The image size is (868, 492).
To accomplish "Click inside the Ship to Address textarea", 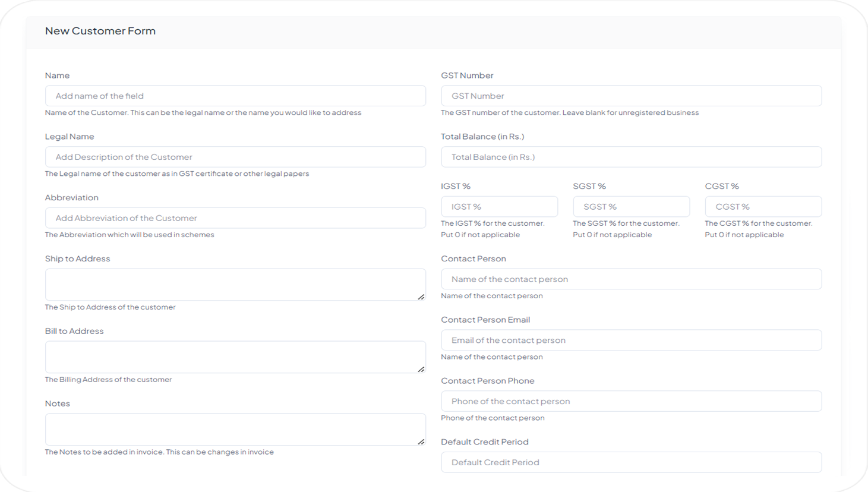I will click(232, 285).
